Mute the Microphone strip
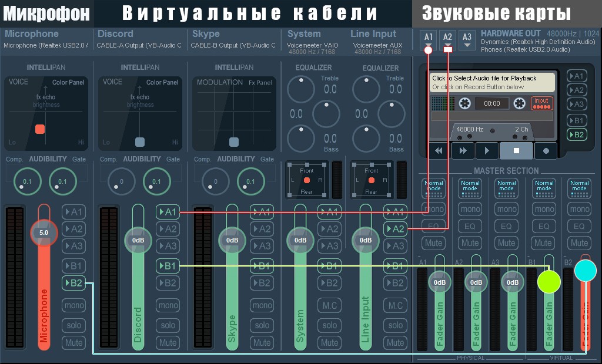 pos(73,342)
